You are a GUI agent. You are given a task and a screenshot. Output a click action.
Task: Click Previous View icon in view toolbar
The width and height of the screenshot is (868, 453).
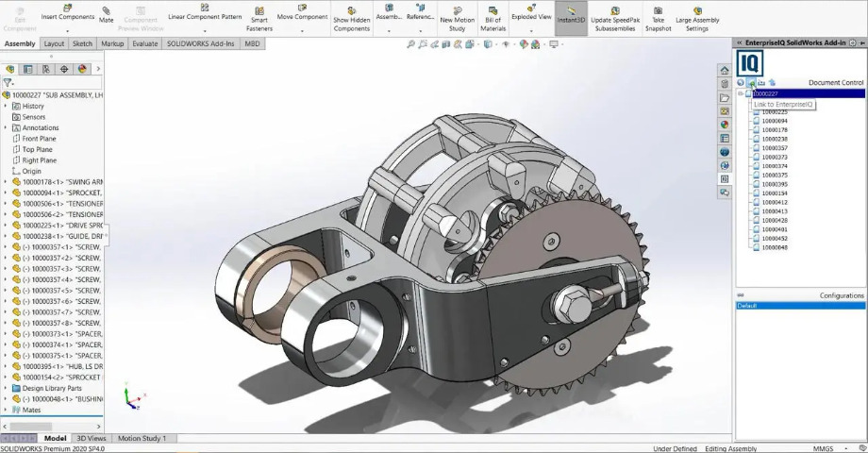point(435,44)
